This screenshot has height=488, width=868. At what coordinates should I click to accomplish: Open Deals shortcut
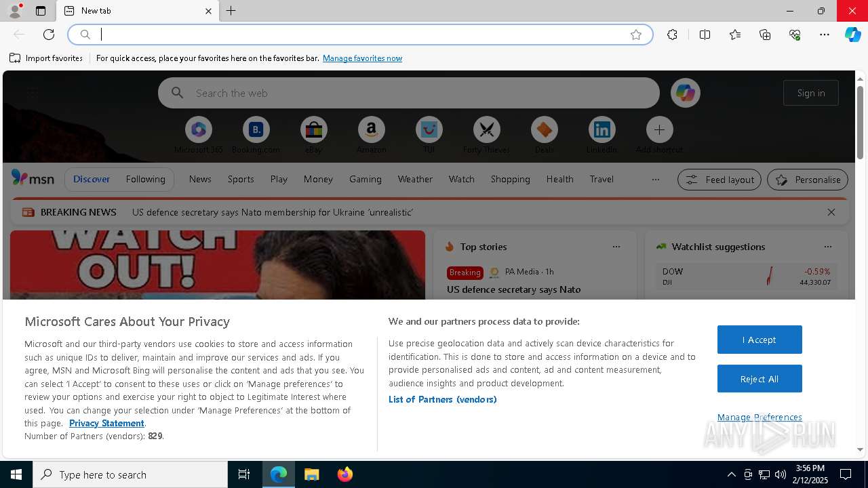(544, 135)
